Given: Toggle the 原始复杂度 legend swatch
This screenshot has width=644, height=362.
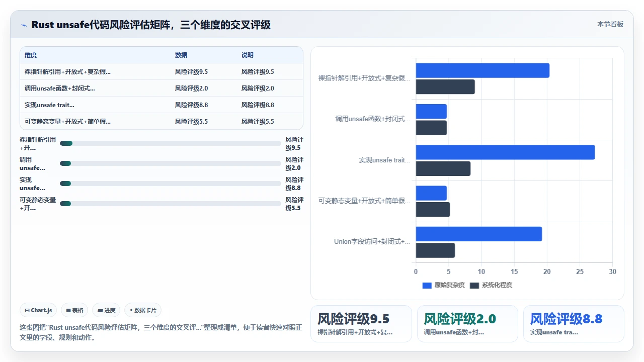Looking at the screenshot, I should pos(427,285).
